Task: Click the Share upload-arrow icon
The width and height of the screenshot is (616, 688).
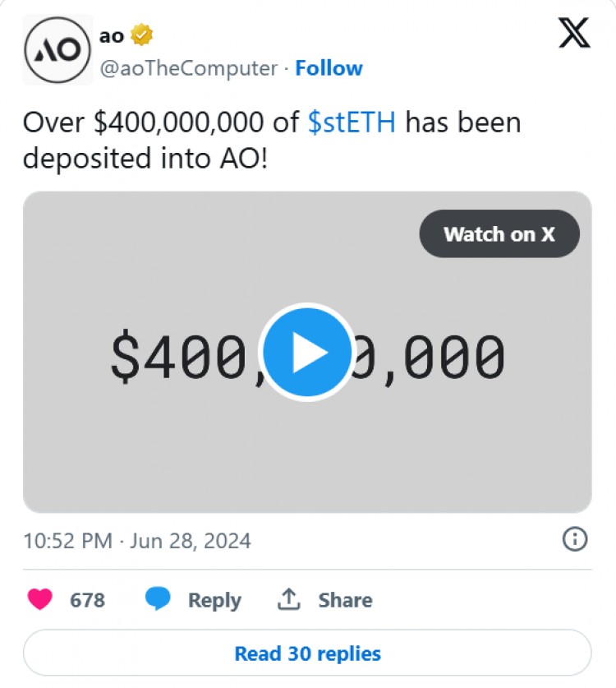Action: click(x=289, y=599)
